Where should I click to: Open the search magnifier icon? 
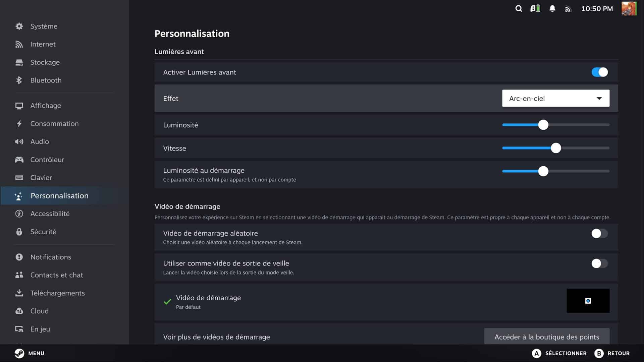[519, 9]
